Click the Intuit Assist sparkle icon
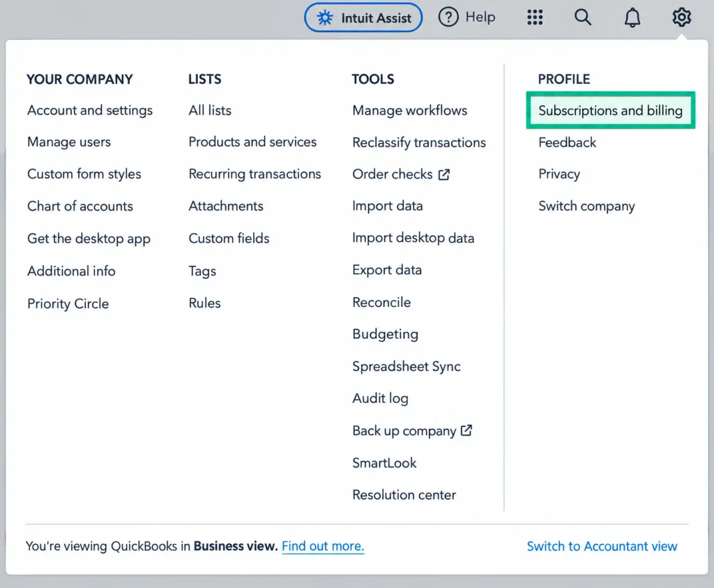The image size is (714, 588). (x=325, y=17)
